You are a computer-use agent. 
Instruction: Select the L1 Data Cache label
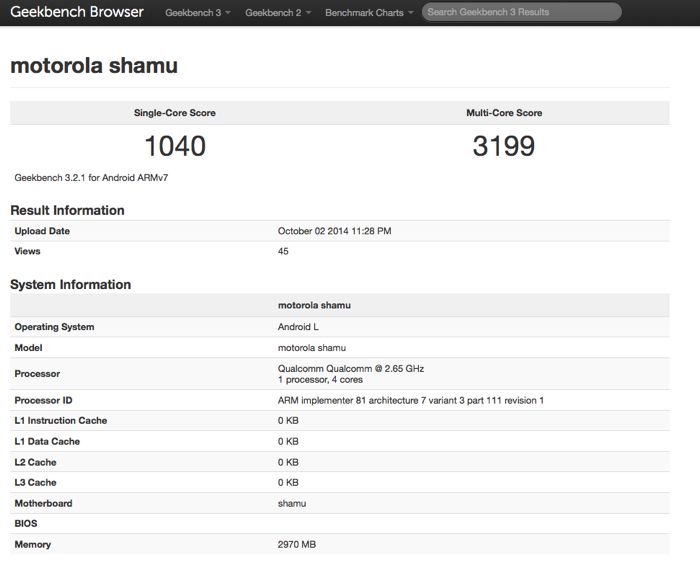(47, 442)
